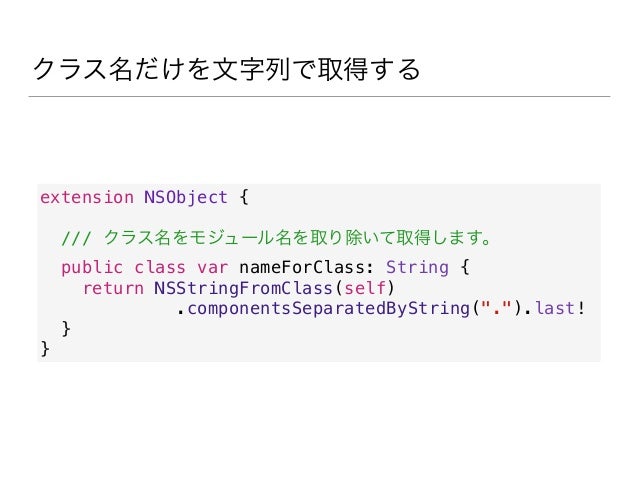The image size is (638, 479).
Task: Click the NSStringFromClass function call
Action: pyautogui.click(x=243, y=289)
